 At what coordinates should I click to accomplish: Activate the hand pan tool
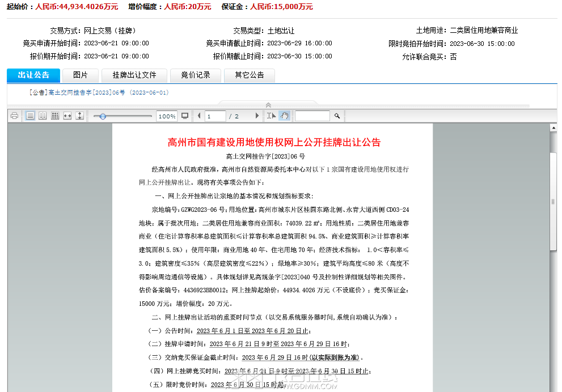coord(284,116)
